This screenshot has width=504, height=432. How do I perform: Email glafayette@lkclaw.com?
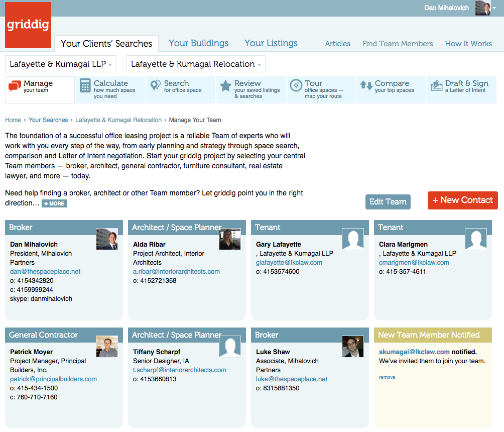[x=289, y=263]
